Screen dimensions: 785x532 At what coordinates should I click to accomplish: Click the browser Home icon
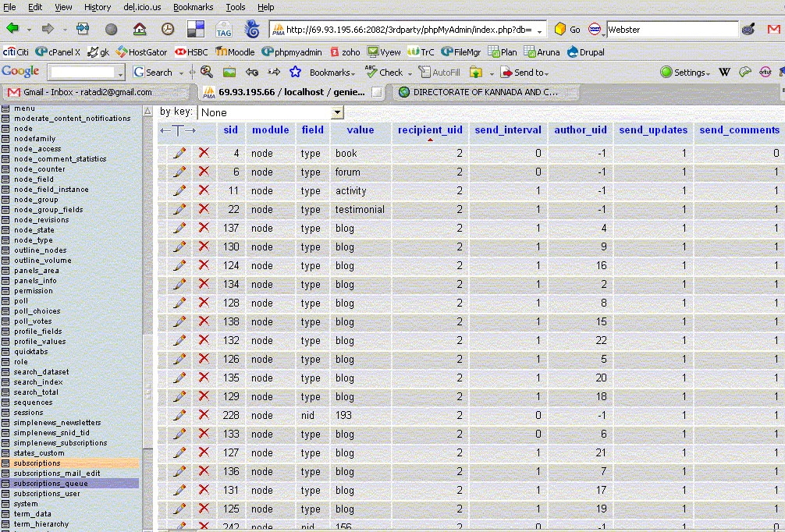point(140,29)
